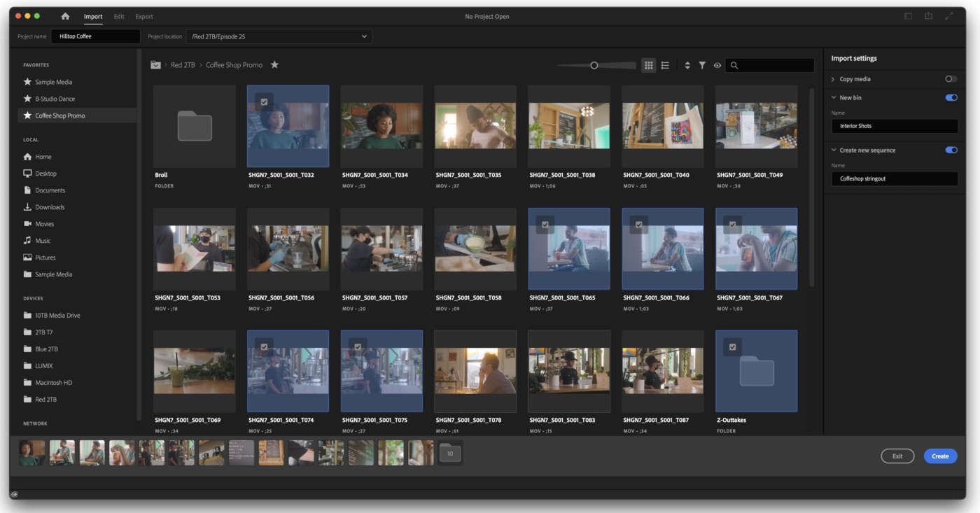980x513 pixels.
Task: Open the share/export icon at top right
Action: point(928,16)
